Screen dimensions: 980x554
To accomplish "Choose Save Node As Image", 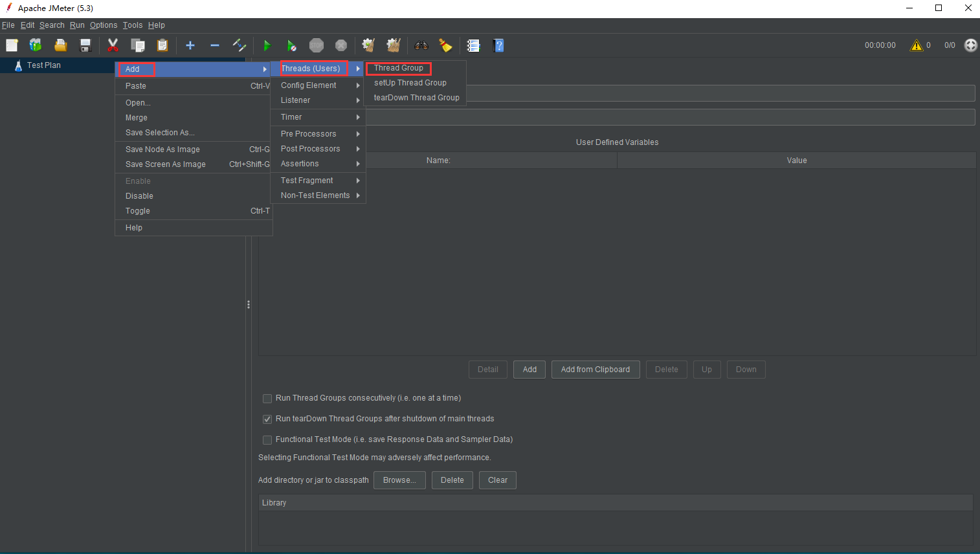I will pyautogui.click(x=194, y=150).
